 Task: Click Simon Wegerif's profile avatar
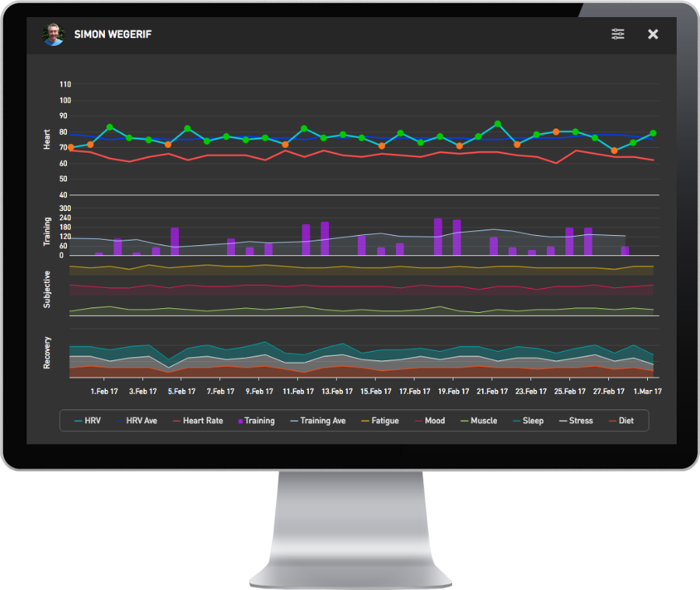(x=52, y=34)
